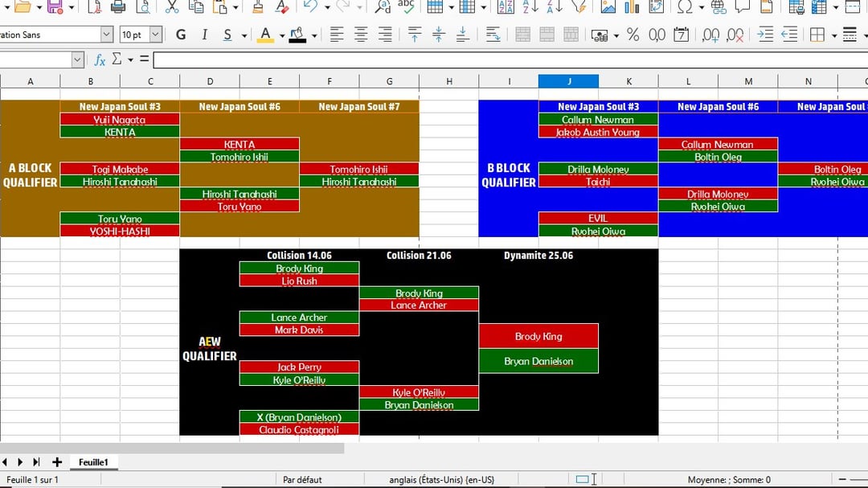Add a new sheet with the plus button
868x488 pixels.
point(56,462)
